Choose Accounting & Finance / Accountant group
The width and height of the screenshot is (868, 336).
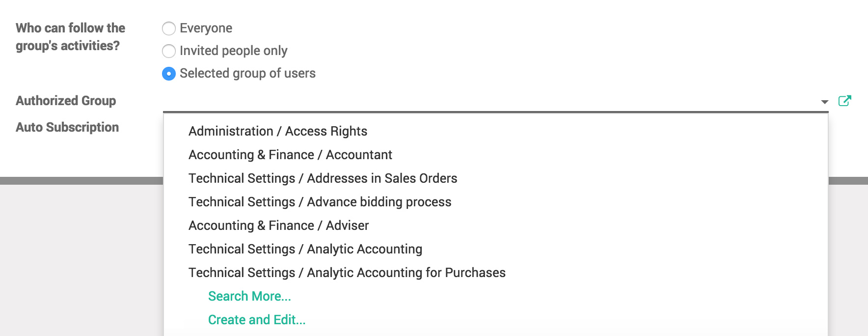290,154
